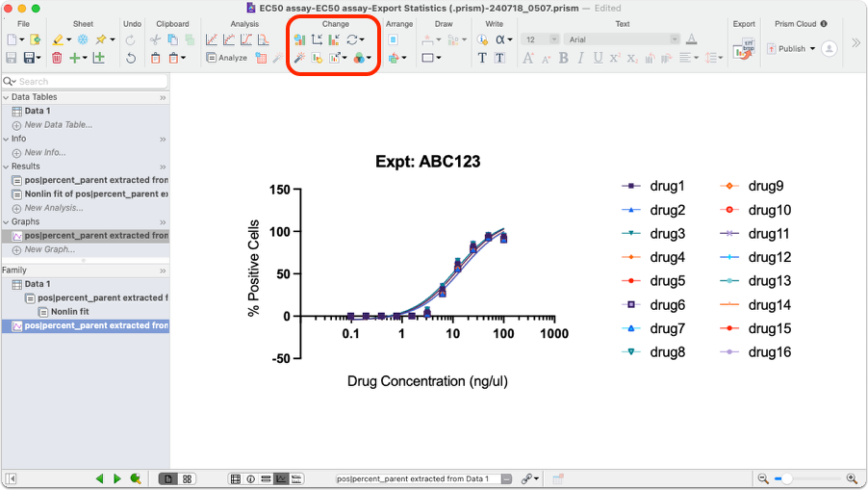Screen dimensions: 868x490
Task: Click New Graph link
Action: pos(49,249)
